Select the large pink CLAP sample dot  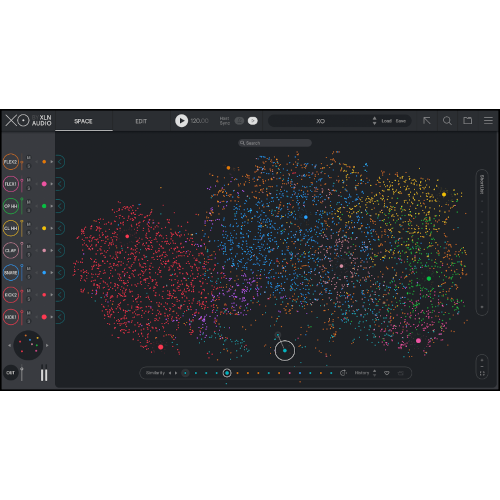click(x=341, y=266)
